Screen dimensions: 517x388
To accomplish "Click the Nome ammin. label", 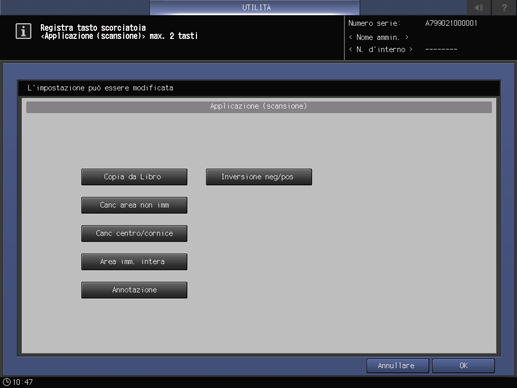I will pos(378,37).
